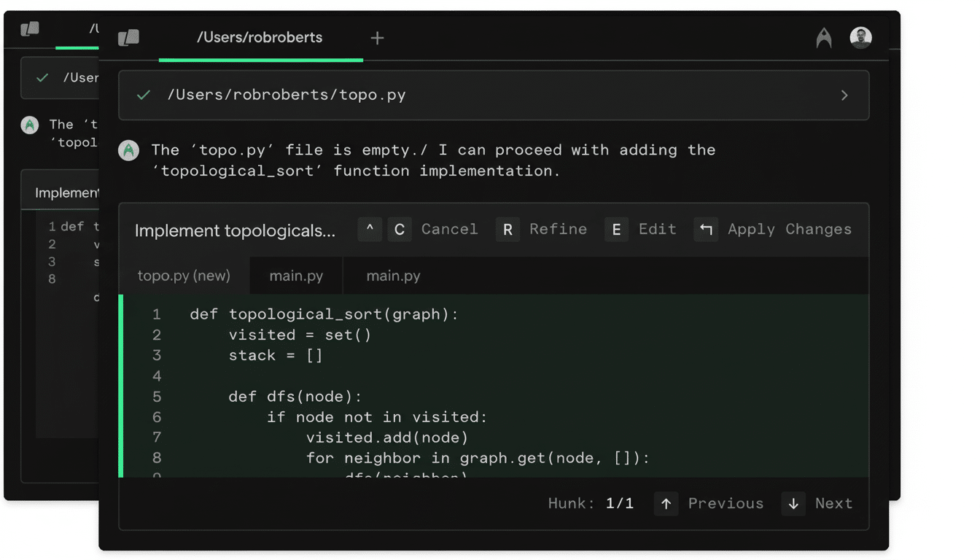Open the Warp AI assistant icon

click(x=824, y=38)
